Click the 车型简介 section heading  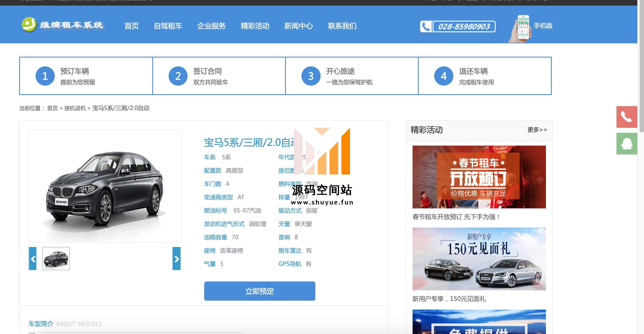[x=41, y=324]
